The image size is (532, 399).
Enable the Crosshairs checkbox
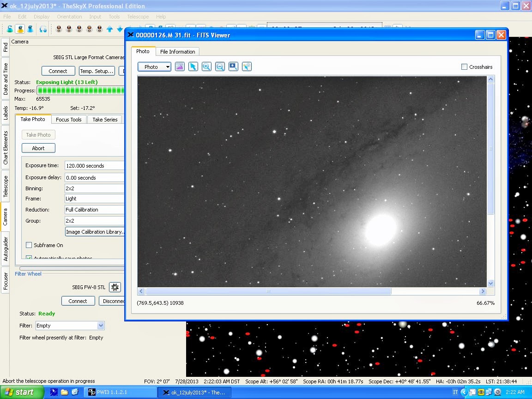[x=465, y=67]
